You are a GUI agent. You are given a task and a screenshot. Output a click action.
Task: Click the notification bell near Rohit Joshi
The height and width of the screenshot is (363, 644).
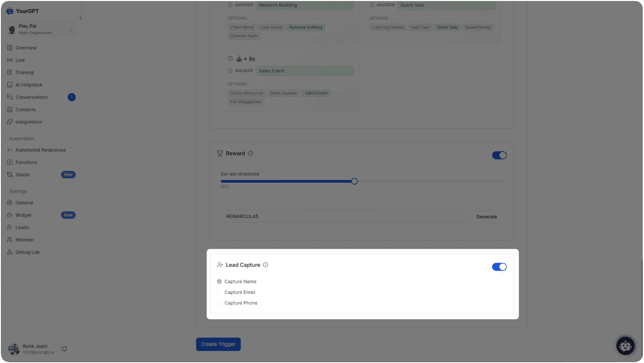[64, 349]
